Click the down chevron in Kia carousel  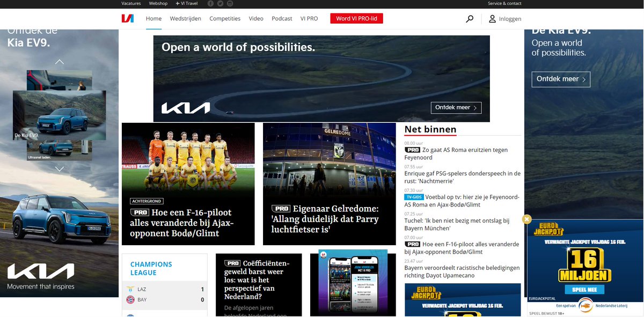(x=60, y=168)
